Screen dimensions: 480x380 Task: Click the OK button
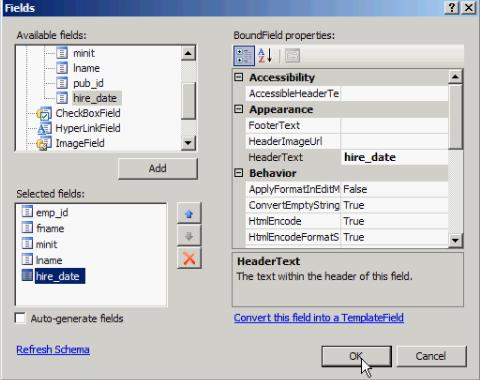click(356, 356)
